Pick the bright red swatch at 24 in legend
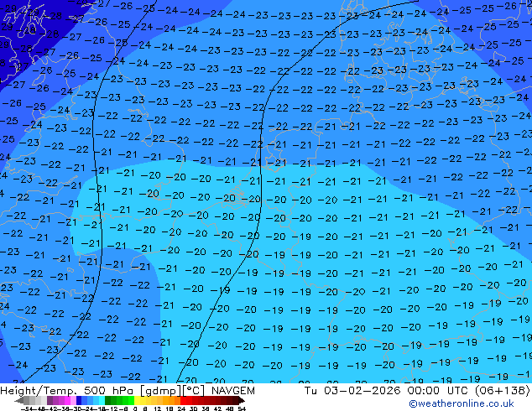The width and height of the screenshot is (532, 411). click(x=183, y=400)
